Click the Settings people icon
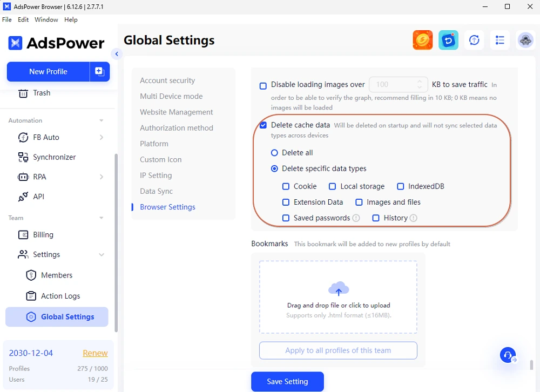The height and width of the screenshot is (392, 540). coord(23,254)
